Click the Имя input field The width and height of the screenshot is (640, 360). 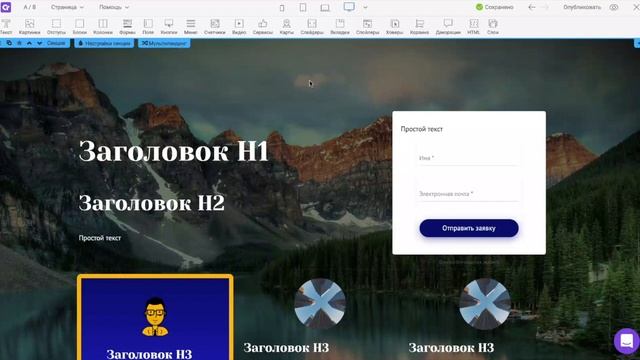tap(469, 158)
